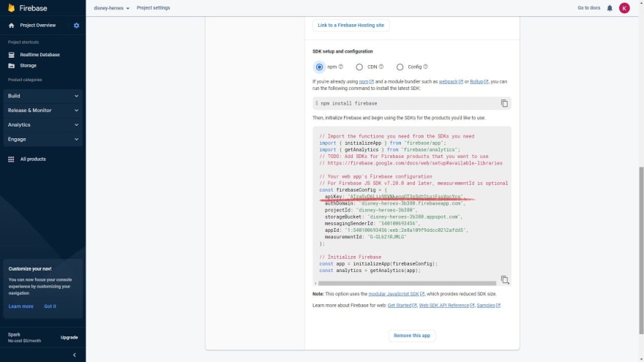Open project settings gear icon
The width and height of the screenshot is (644, 362).
click(x=76, y=26)
